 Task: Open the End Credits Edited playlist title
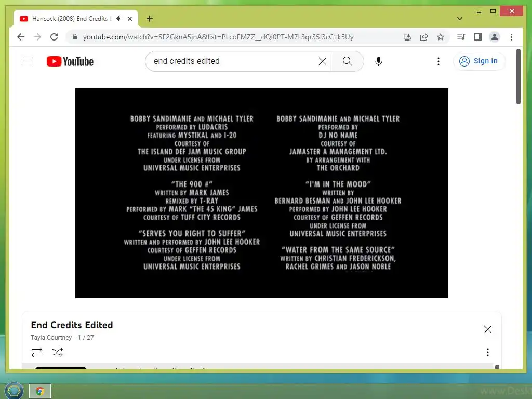pos(72,325)
